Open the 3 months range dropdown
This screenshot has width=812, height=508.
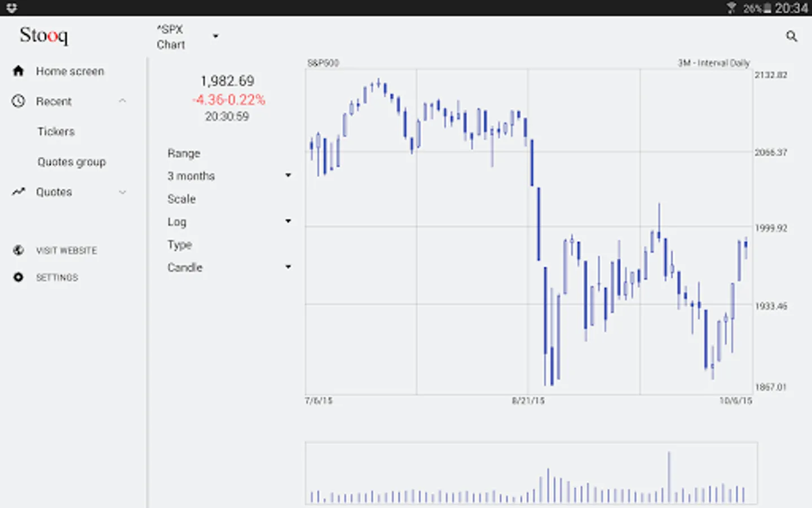click(288, 176)
